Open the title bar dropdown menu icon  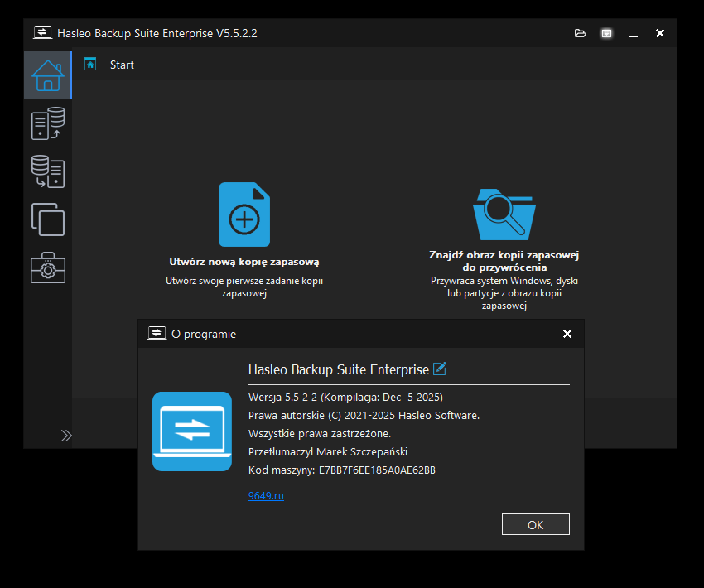[606, 33]
